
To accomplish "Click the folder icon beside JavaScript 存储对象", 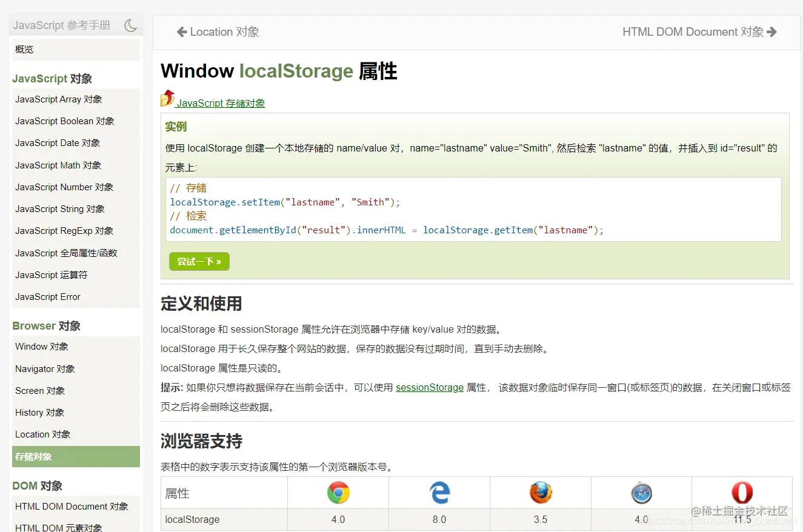I will coord(167,99).
